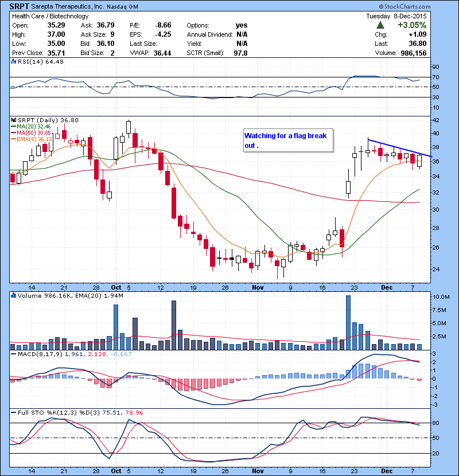Click the company name Sarepta Therapeutics, Inc.
The image size is (459, 476).
[x=68, y=7]
